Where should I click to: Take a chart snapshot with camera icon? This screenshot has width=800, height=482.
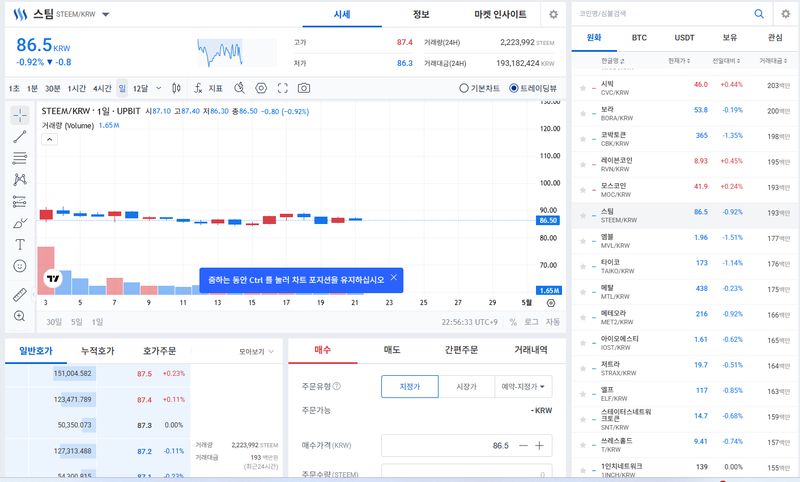click(303, 88)
